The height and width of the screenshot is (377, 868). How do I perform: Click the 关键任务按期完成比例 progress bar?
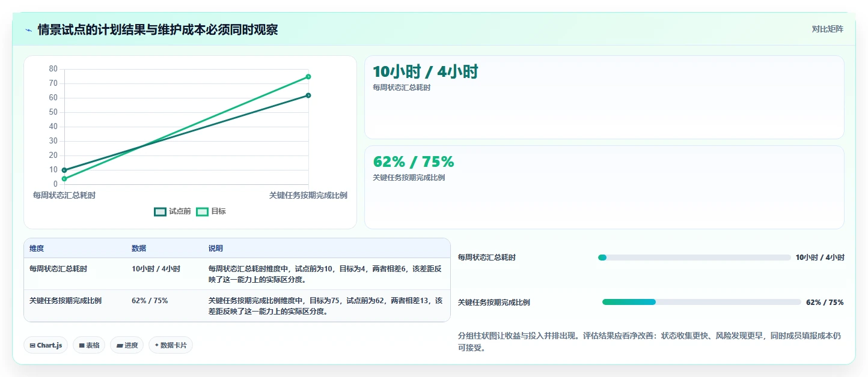click(x=701, y=302)
